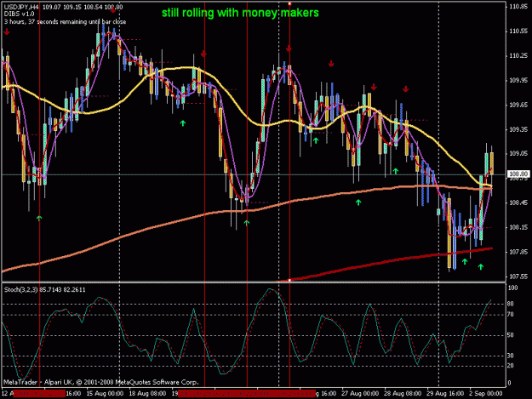Click the 108.15 price axis label
Viewport: 532px width, 399px height.
click(518, 227)
